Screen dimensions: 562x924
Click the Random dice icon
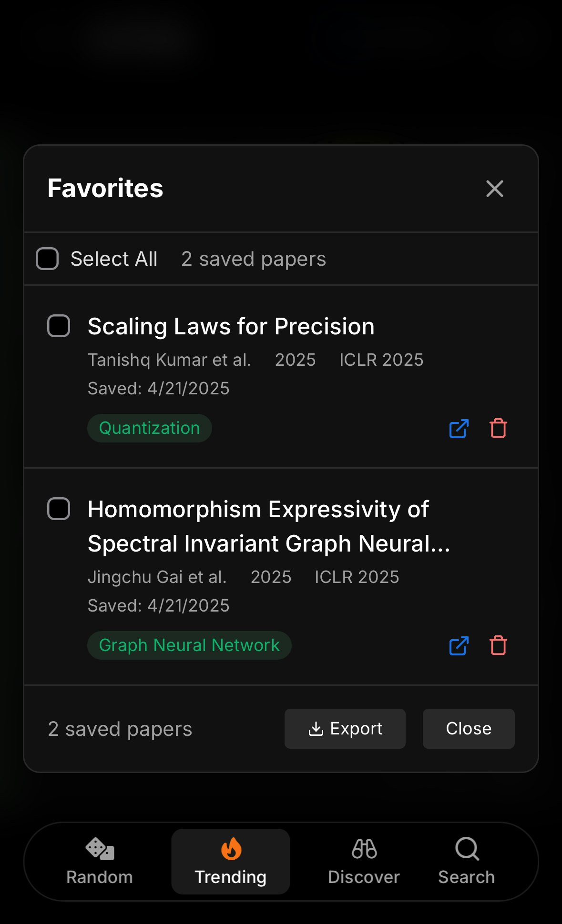point(100,848)
